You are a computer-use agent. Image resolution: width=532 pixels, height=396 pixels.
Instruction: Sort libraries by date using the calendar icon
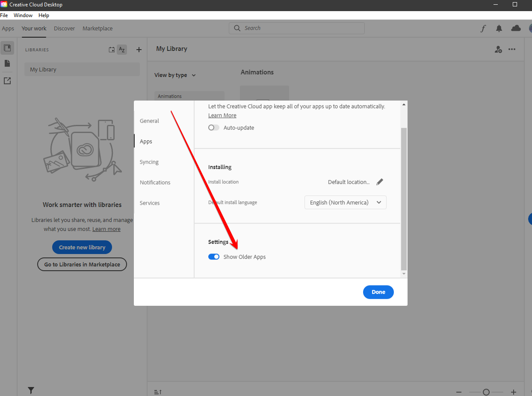[x=111, y=50]
